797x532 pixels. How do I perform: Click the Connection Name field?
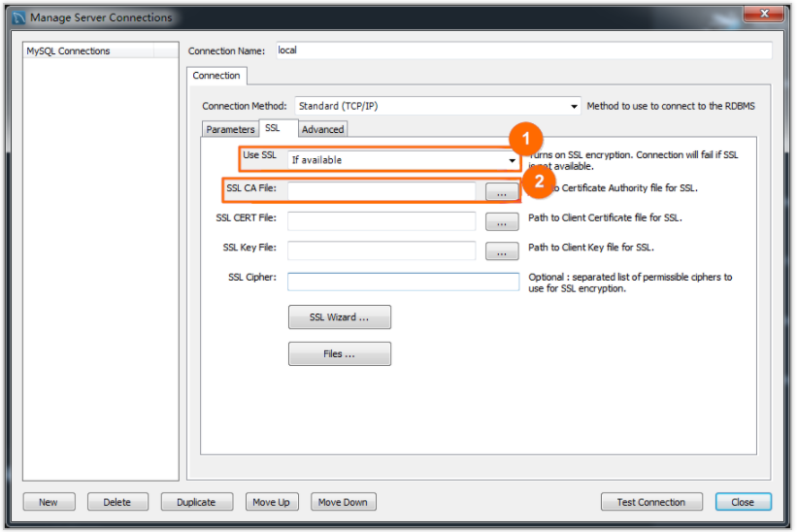pyautogui.click(x=524, y=50)
